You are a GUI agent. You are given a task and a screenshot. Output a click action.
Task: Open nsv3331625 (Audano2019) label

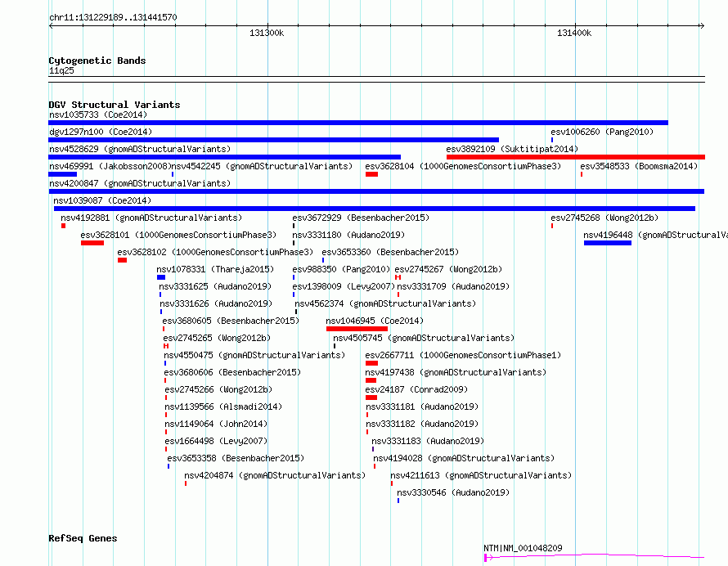coord(215,286)
